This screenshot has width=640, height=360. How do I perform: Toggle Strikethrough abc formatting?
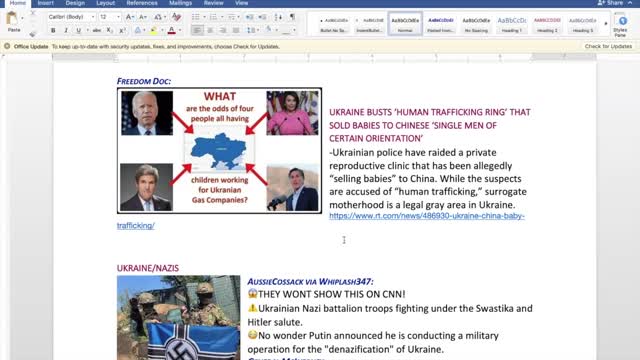coord(97,30)
